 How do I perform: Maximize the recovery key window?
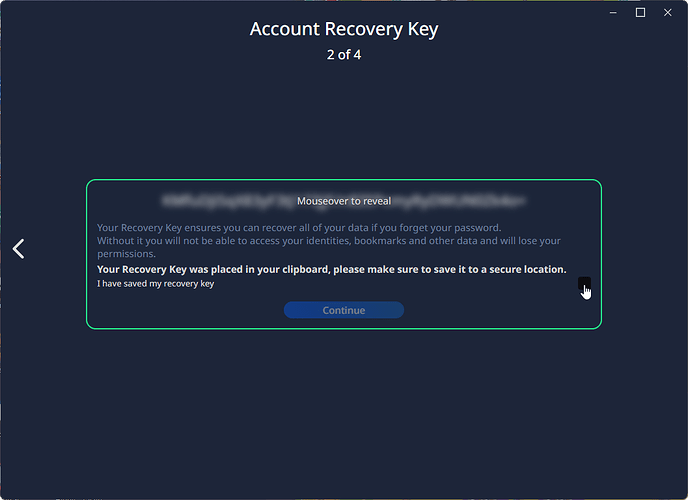coord(640,12)
